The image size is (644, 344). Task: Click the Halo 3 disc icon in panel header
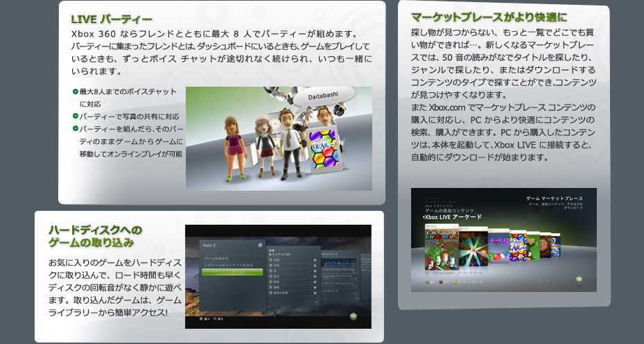(260, 246)
